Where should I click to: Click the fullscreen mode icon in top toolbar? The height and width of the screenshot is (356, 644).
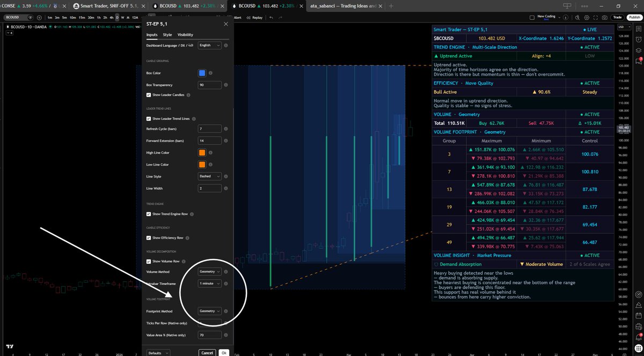point(596,18)
